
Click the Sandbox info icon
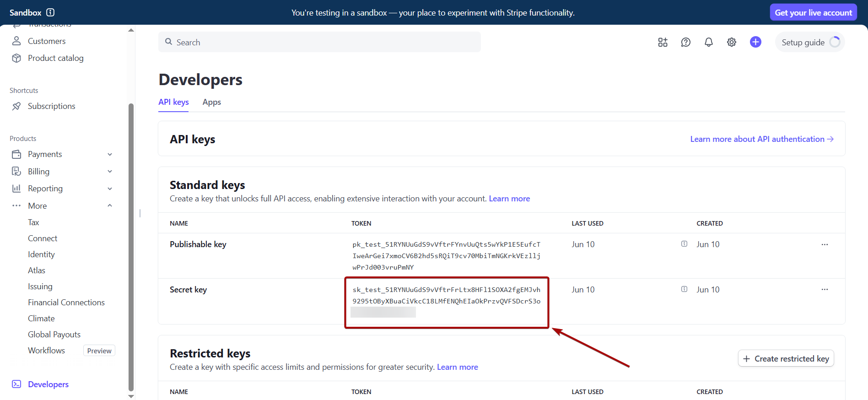pos(50,12)
